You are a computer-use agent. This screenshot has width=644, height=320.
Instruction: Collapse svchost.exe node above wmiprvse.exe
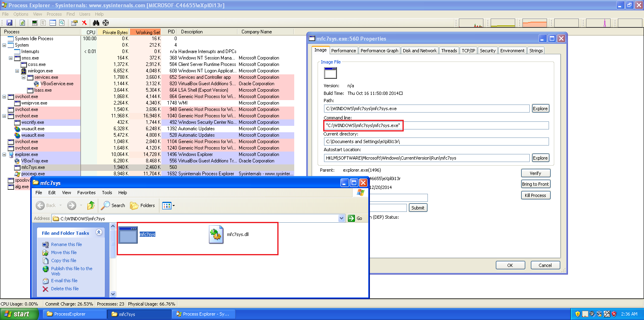click(x=4, y=96)
